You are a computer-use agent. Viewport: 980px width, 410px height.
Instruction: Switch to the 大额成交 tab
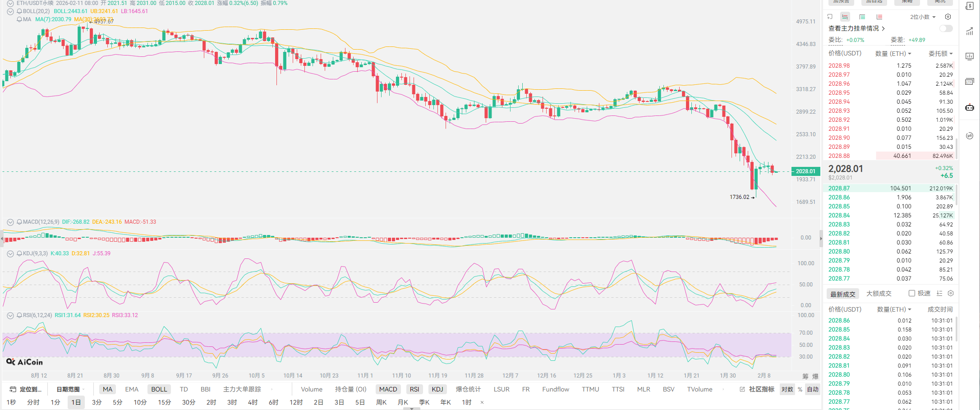tap(879, 294)
